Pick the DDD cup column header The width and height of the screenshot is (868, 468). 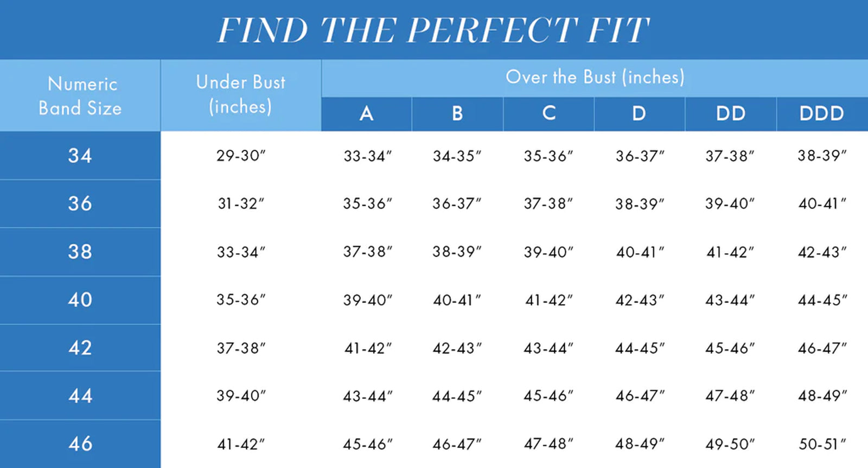[x=821, y=113]
